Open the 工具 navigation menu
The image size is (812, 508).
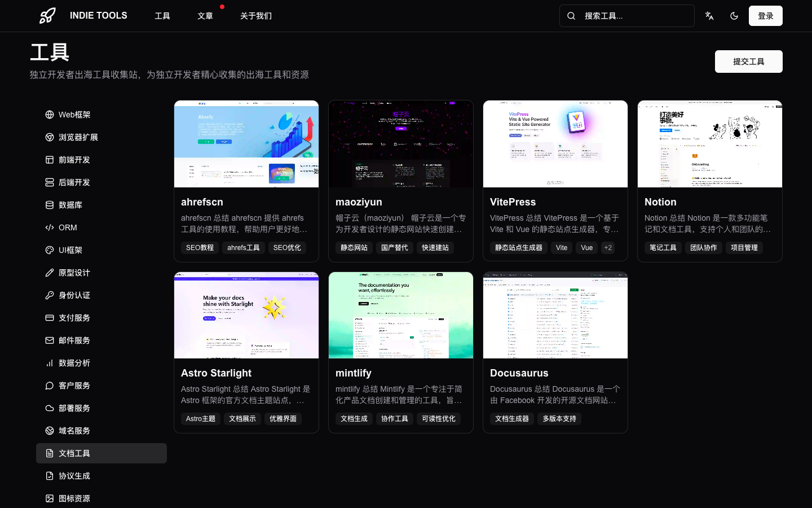(x=162, y=16)
